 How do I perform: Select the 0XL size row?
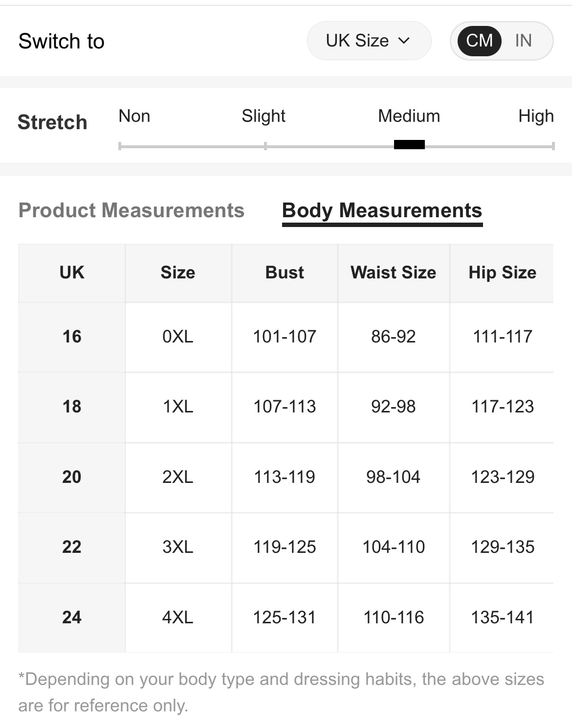(177, 337)
